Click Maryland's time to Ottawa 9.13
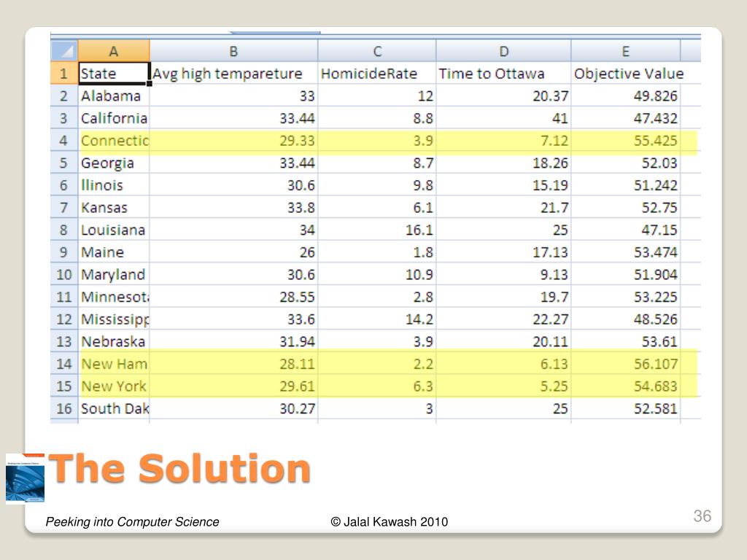The width and height of the screenshot is (747, 560). (503, 274)
